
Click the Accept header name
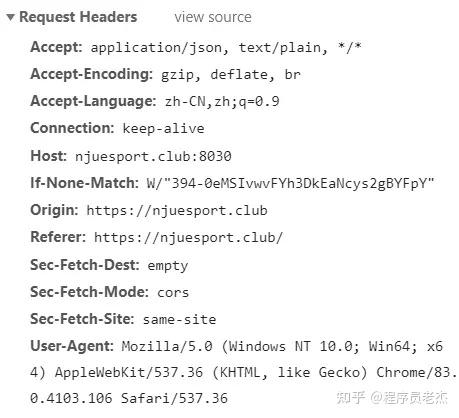(56, 47)
